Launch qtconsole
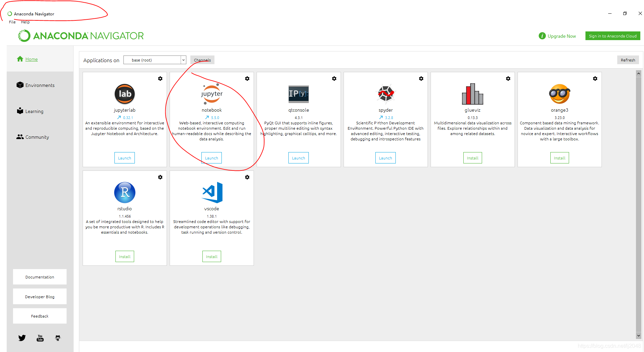This screenshot has height=352, width=644. [x=299, y=158]
